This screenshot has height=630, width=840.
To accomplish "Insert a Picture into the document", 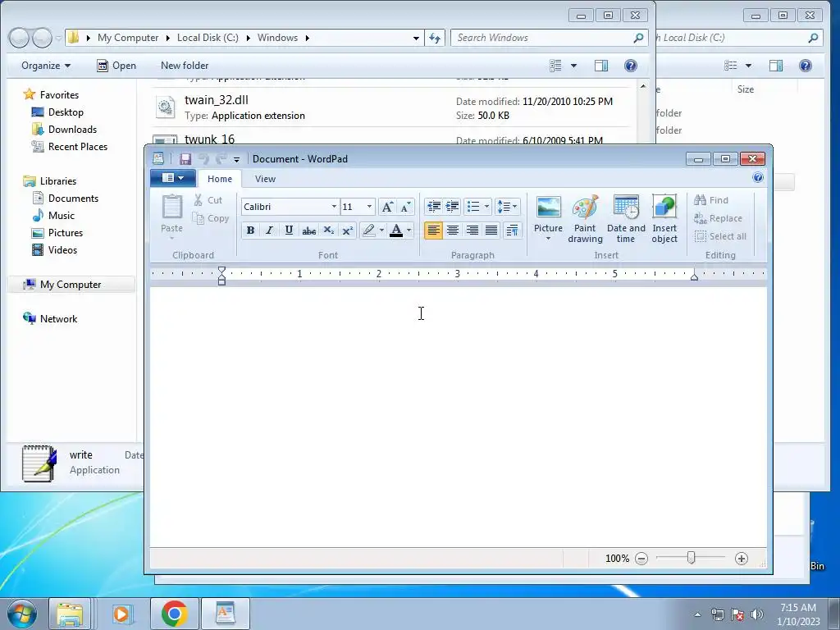I will click(548, 217).
